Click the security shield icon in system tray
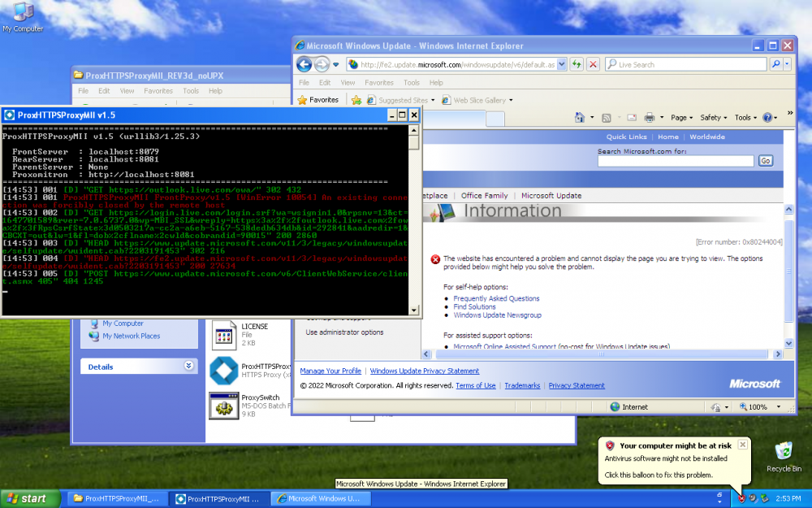The width and height of the screenshot is (812, 508). pyautogui.click(x=741, y=498)
